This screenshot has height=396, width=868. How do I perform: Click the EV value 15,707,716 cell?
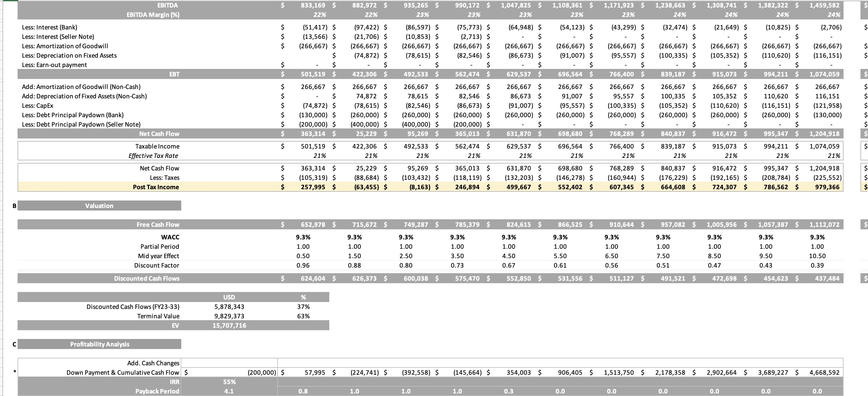(x=229, y=325)
